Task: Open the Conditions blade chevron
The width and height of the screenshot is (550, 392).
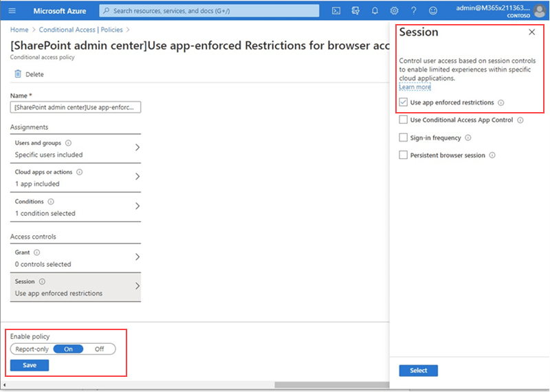Action: point(137,206)
